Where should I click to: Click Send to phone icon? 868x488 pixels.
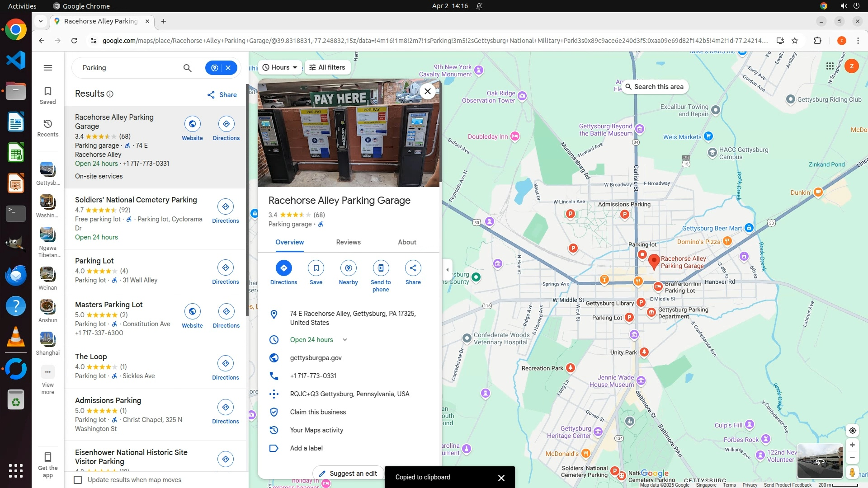(381, 268)
